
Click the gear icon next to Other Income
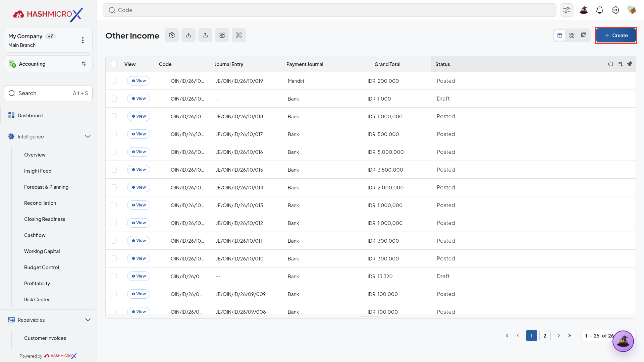pyautogui.click(x=172, y=35)
